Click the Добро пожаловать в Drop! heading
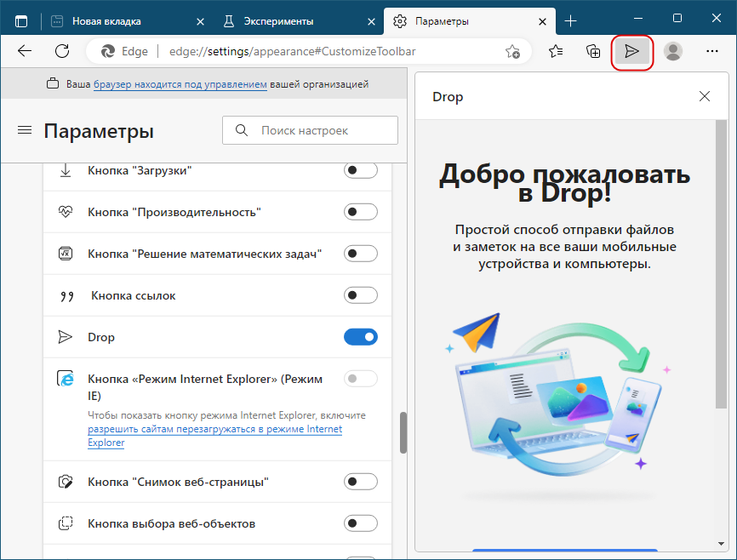Screen dimensions: 737x560 tap(564, 183)
